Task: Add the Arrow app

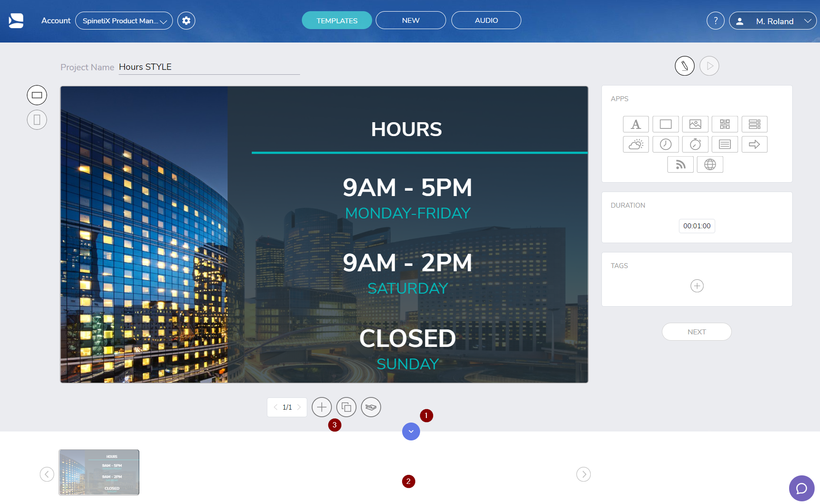Action: coord(755,144)
